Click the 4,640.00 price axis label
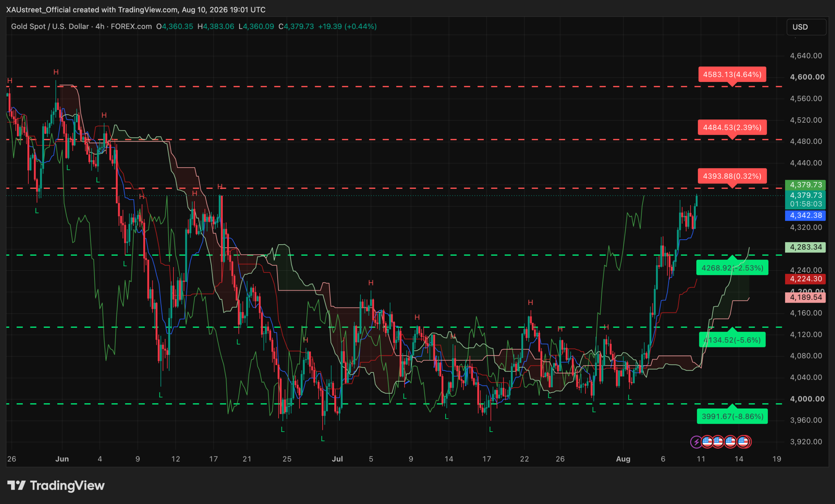Image resolution: width=835 pixels, height=504 pixels. [806, 55]
